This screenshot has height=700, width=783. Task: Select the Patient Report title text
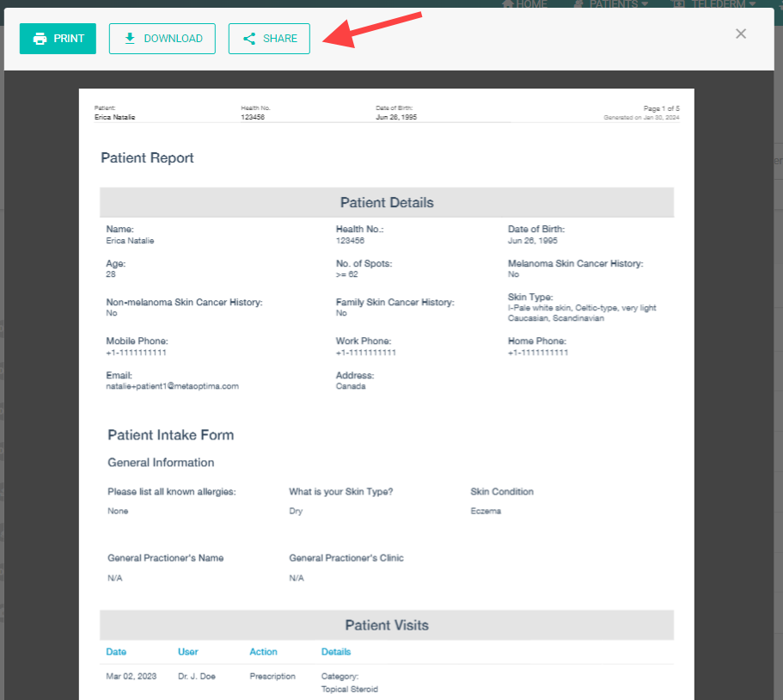point(147,158)
